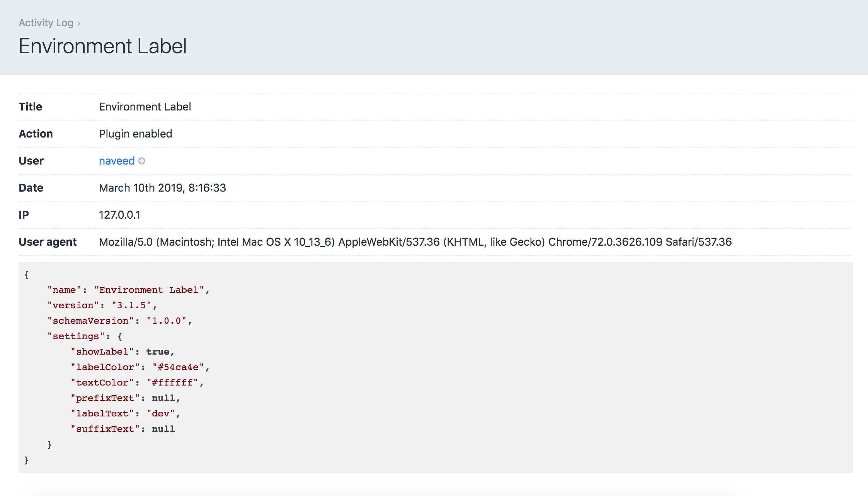Click the Title row value Environment Label
This screenshot has width=868, height=496.
[145, 107]
